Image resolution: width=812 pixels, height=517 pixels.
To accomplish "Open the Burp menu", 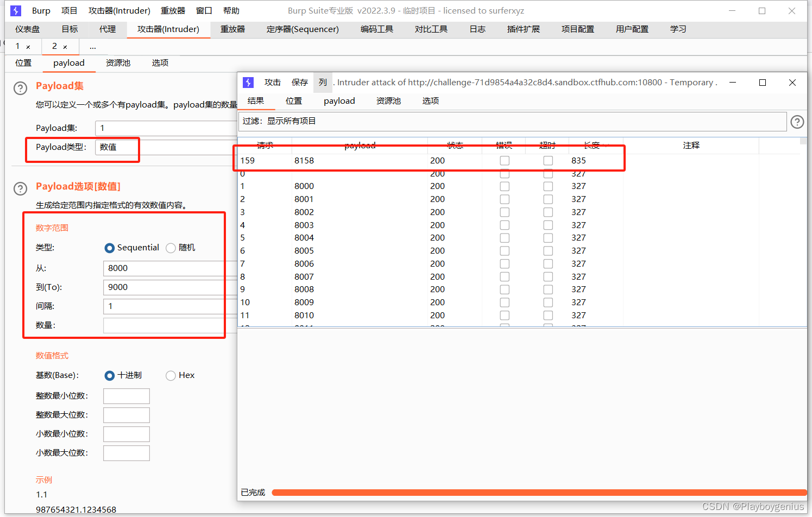I will tap(41, 11).
